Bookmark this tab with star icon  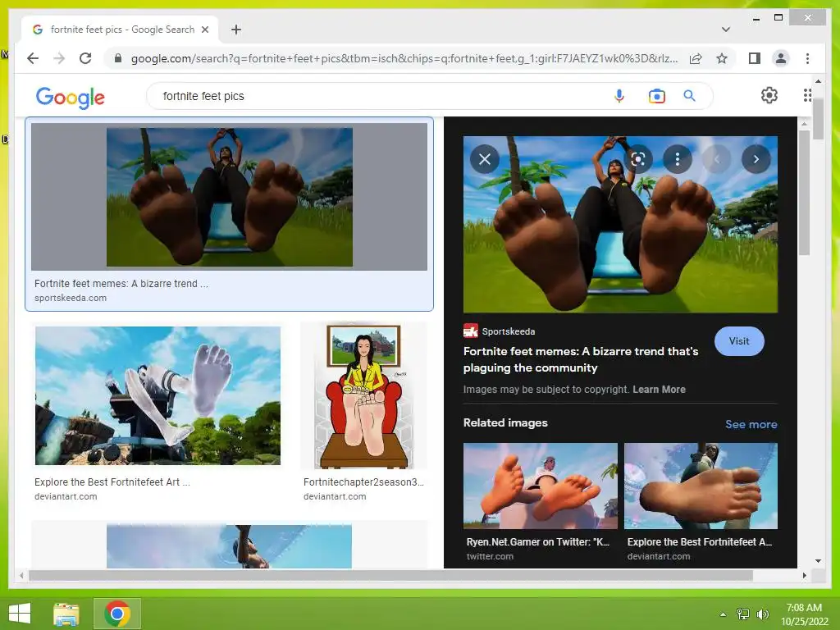[722, 58]
